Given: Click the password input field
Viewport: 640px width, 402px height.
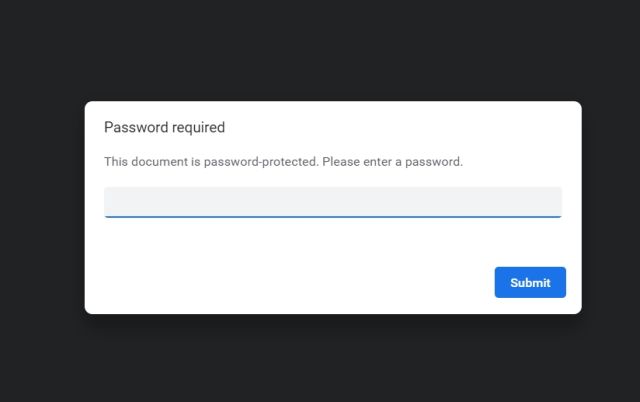Looking at the screenshot, I should click(332, 201).
